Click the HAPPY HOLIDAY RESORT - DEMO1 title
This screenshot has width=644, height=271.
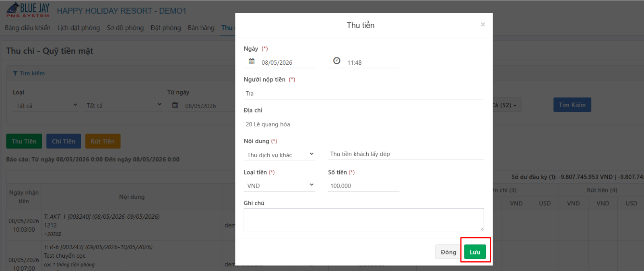coord(122,11)
